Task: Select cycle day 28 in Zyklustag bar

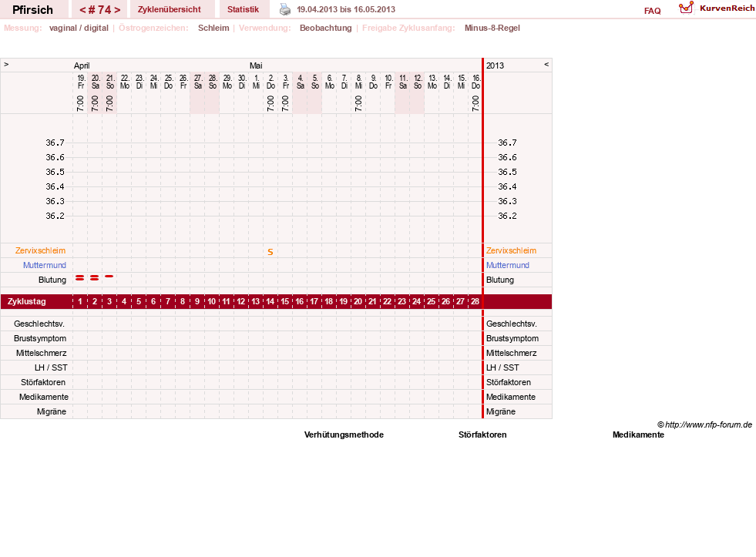Action: [475, 302]
